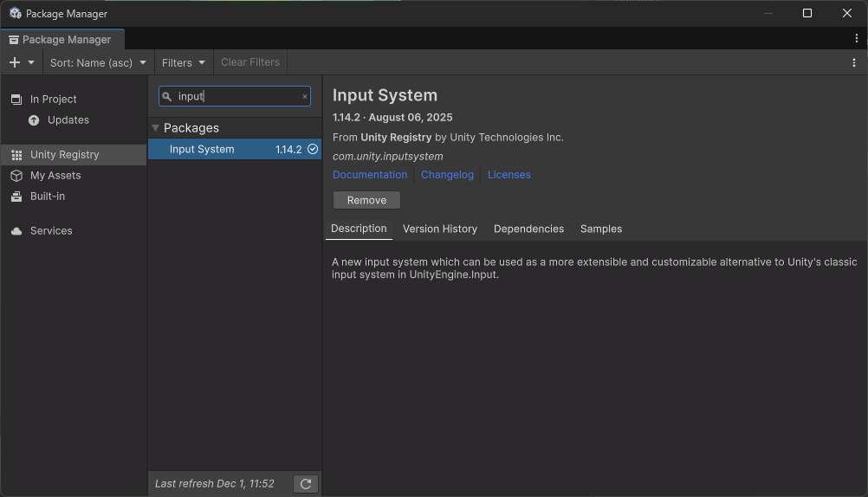868x497 pixels.
Task: Click the com.unity.inputsystem package ID text
Action: click(x=387, y=157)
